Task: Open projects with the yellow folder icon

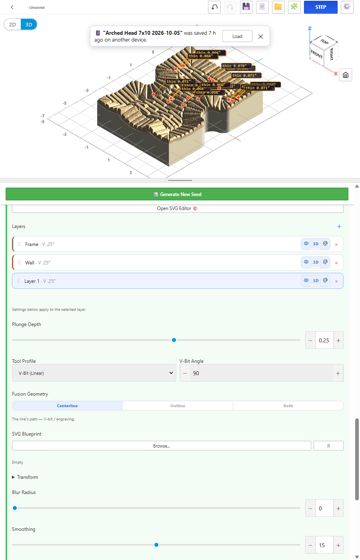Action: tap(278, 7)
